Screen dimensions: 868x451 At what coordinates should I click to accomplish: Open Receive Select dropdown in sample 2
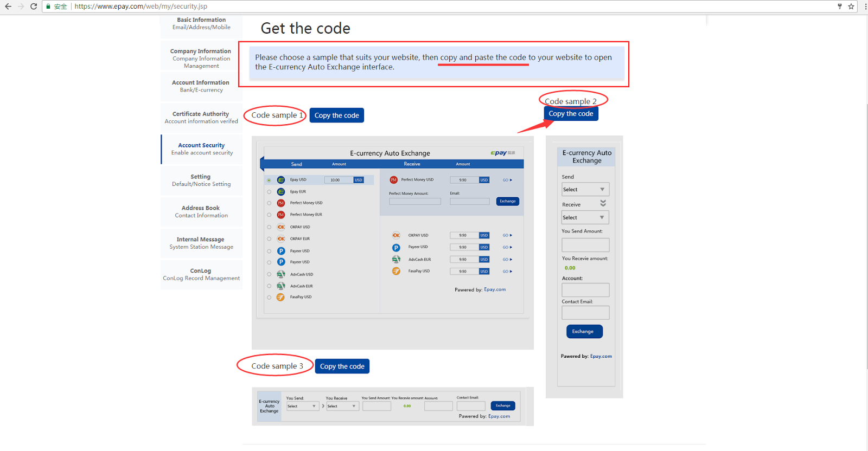tap(585, 217)
